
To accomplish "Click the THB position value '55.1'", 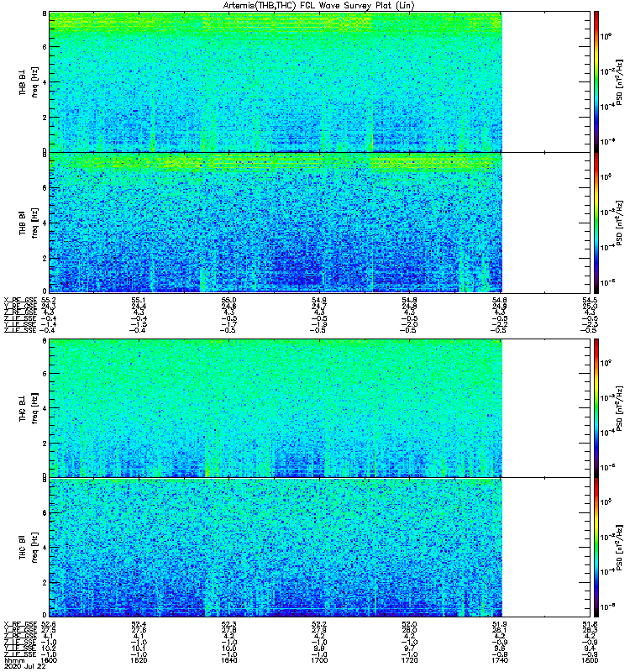I will tap(139, 300).
